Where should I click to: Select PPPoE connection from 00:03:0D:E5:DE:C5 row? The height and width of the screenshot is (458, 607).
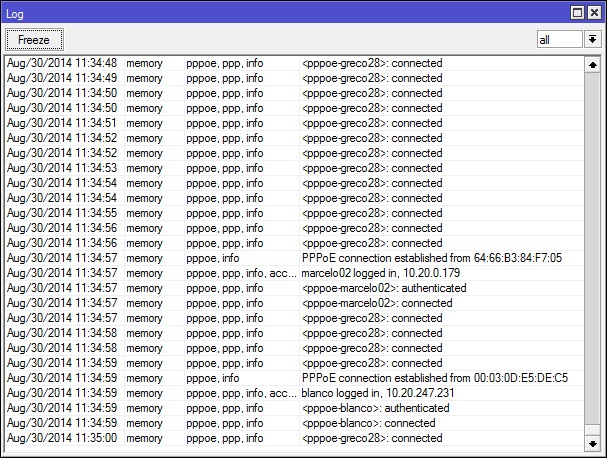[295, 378]
